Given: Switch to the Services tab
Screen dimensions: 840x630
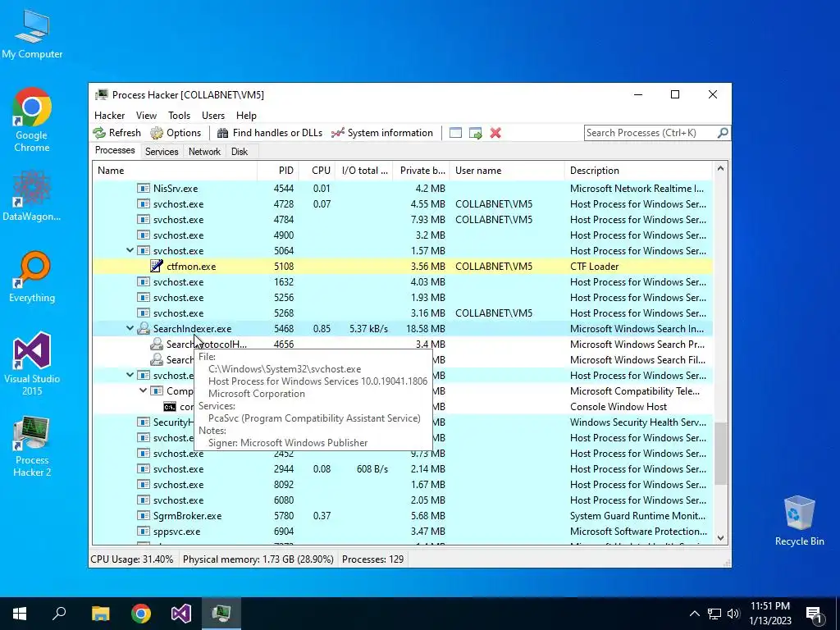Looking at the screenshot, I should click(x=162, y=152).
